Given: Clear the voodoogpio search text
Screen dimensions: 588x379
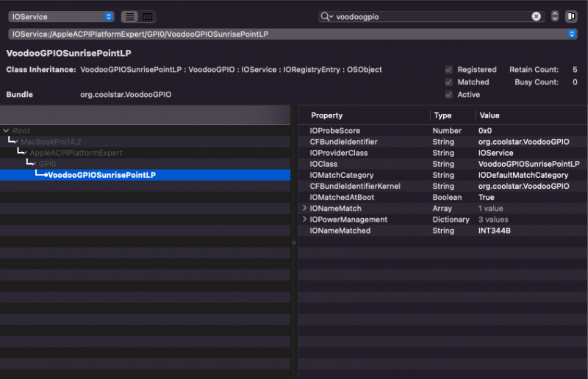Looking at the screenshot, I should click(537, 16).
